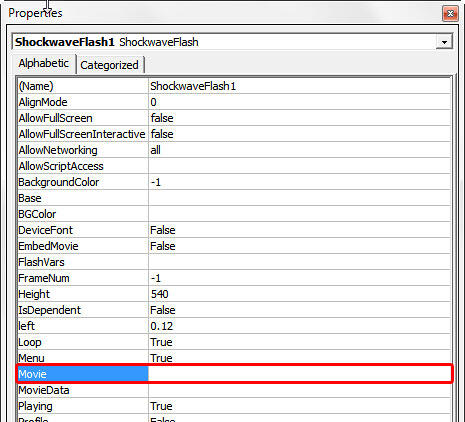Click the Playing True value

pos(299,406)
